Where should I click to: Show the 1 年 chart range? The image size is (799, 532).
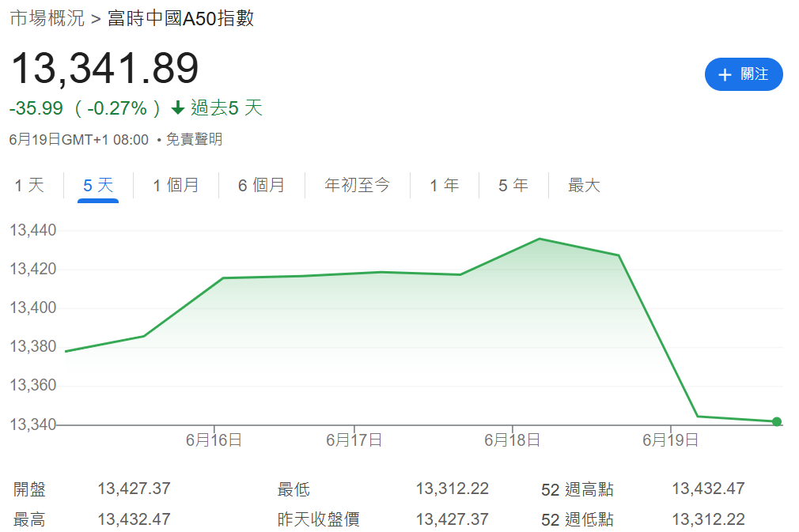[x=445, y=185]
